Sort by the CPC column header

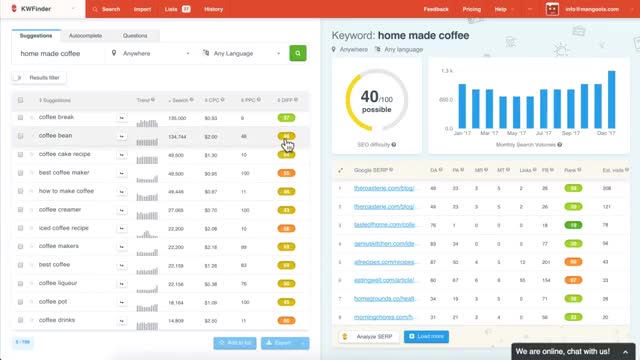[x=214, y=100]
